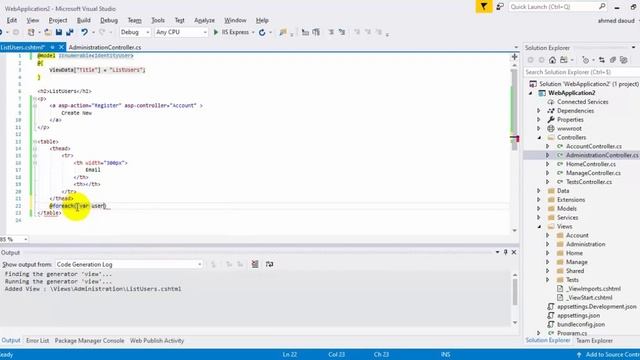Screen dimensions: 640x360
Task: Open the Debug configuration dropdown
Action: point(135,32)
